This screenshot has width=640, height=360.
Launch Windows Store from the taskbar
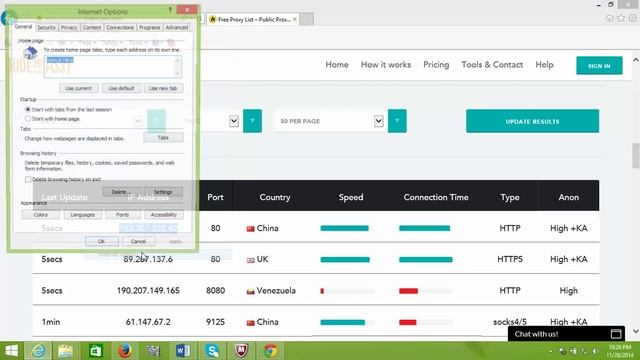96,351
